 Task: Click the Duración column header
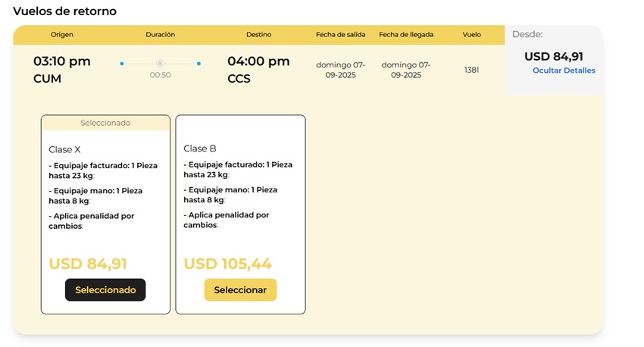click(x=160, y=35)
